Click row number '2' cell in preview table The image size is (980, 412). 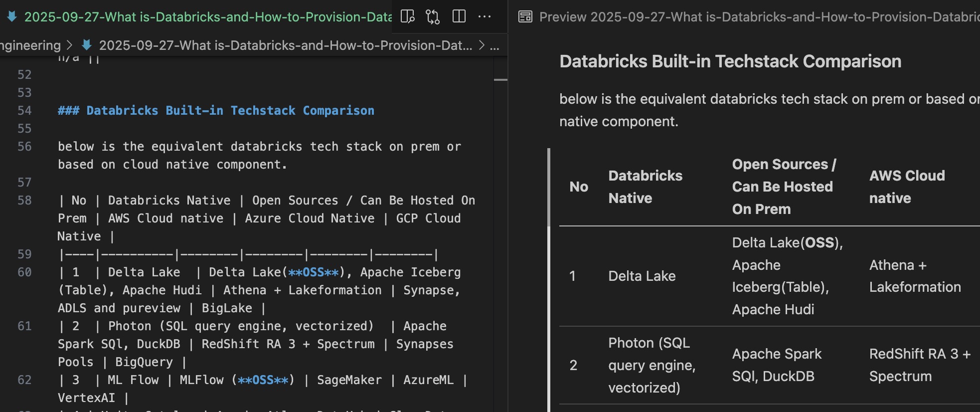point(573,366)
